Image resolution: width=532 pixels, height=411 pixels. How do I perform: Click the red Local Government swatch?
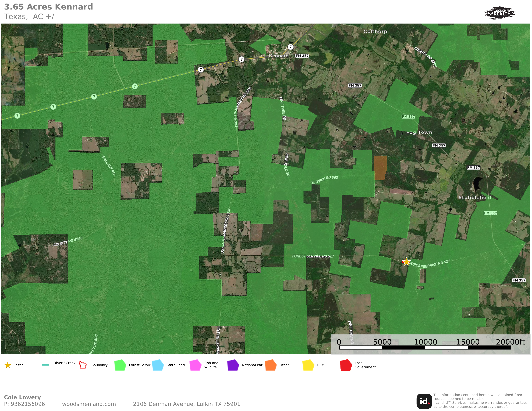pos(346,365)
